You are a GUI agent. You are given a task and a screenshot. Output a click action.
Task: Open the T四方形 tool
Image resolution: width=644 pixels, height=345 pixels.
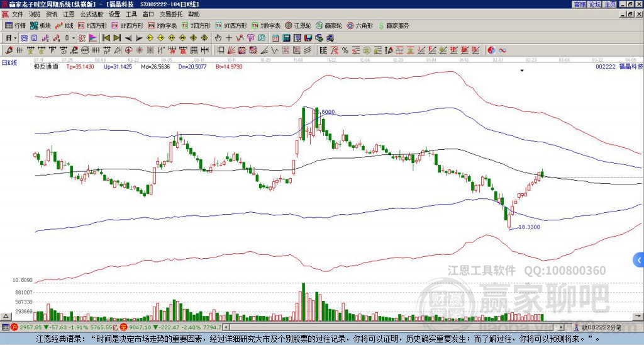click(196, 25)
